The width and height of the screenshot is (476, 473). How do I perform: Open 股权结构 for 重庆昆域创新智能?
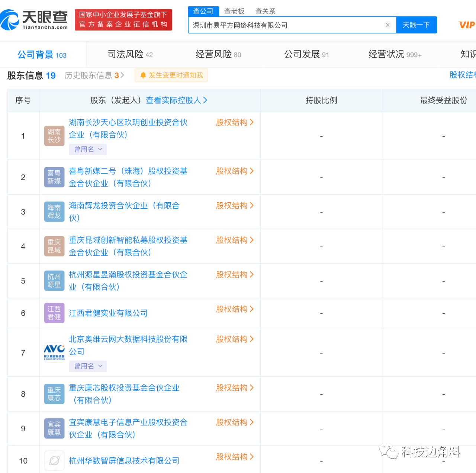(235, 240)
